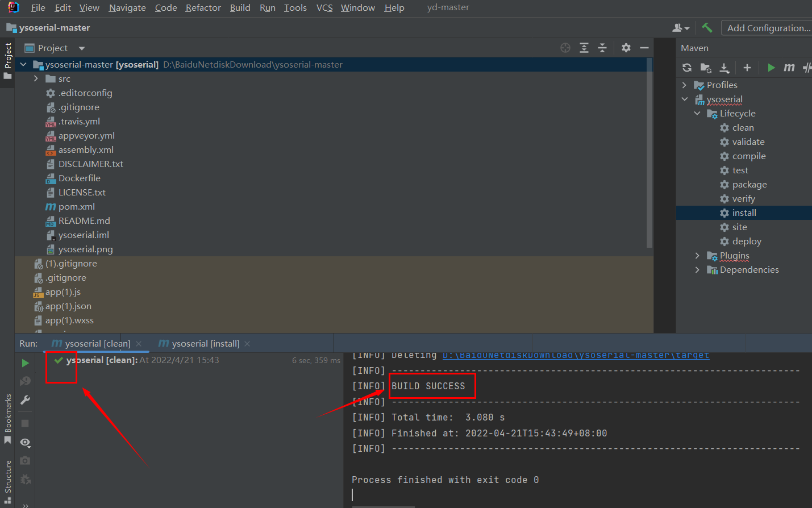Open user account icon dropdown

coord(681,28)
